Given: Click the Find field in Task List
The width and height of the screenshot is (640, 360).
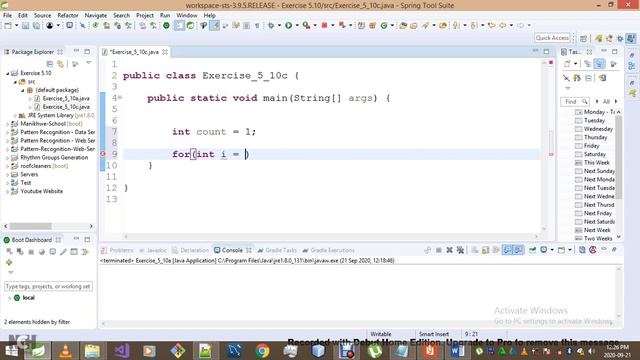Looking at the screenshot, I should [x=575, y=101].
